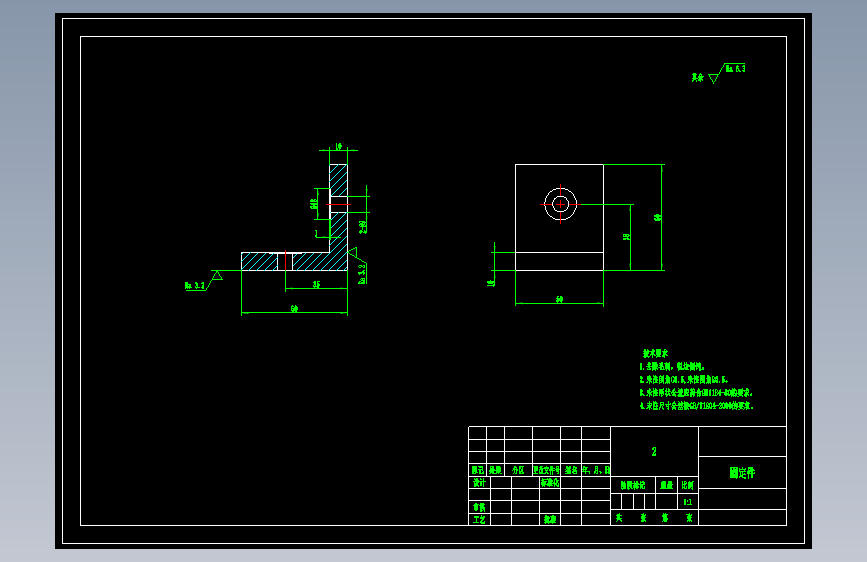Select the 设计 cell in the title block
The image size is (867, 562).
click(479, 482)
